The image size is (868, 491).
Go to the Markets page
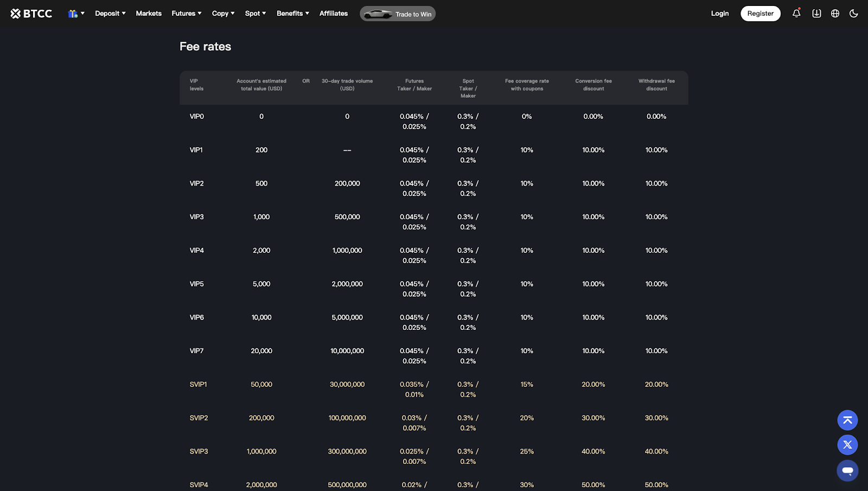click(x=149, y=14)
